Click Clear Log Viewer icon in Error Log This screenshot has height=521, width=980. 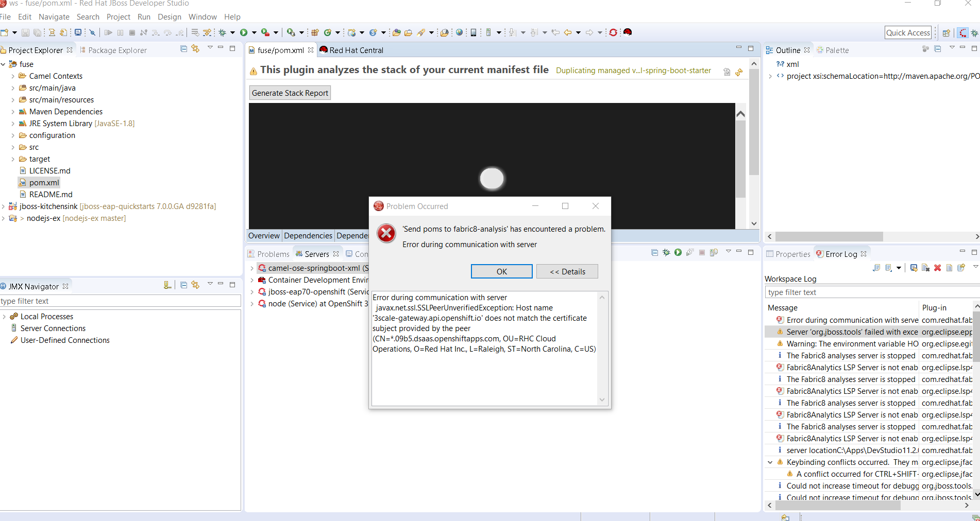pos(925,268)
